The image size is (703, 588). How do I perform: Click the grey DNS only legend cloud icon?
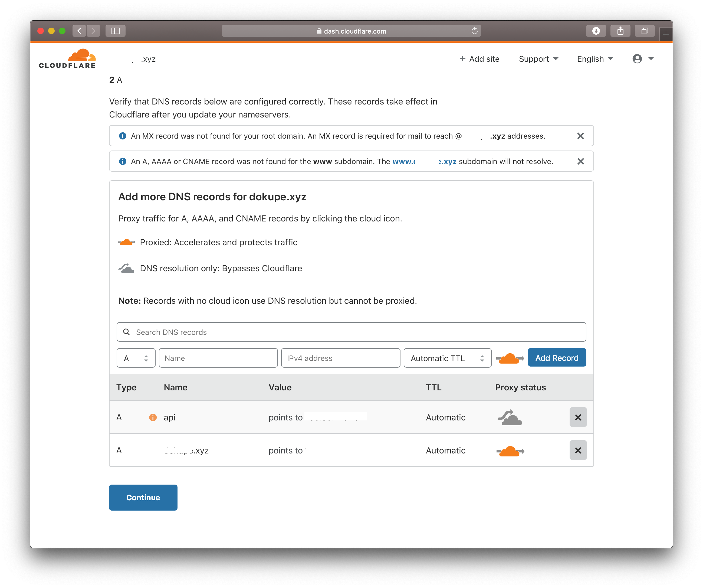coord(126,268)
